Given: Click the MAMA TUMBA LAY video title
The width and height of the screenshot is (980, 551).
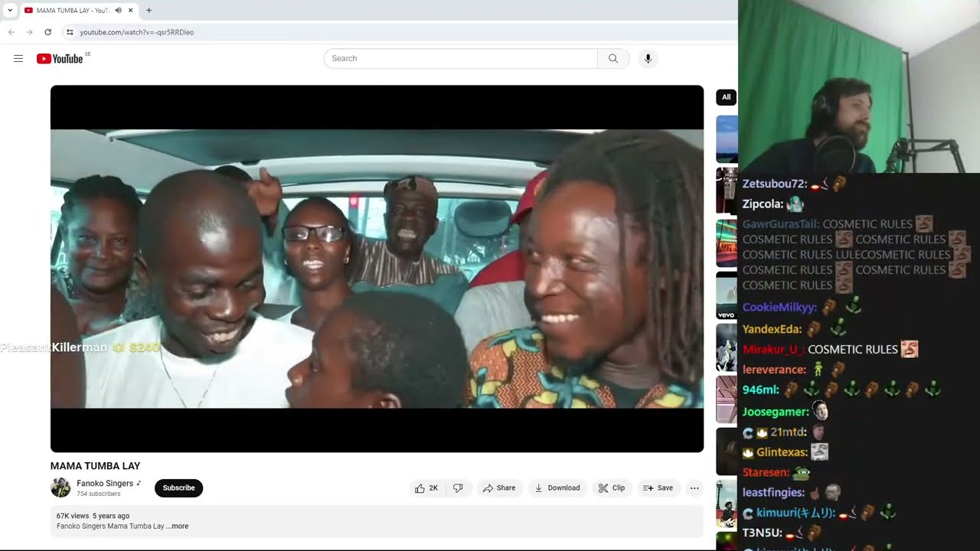Looking at the screenshot, I should tap(95, 466).
